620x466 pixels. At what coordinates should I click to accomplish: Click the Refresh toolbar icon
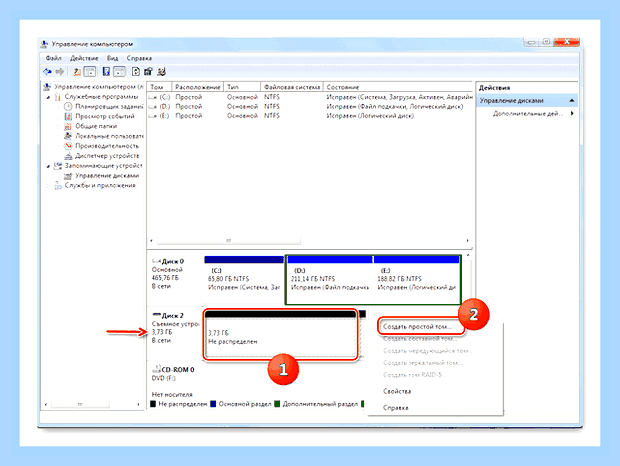point(135,72)
